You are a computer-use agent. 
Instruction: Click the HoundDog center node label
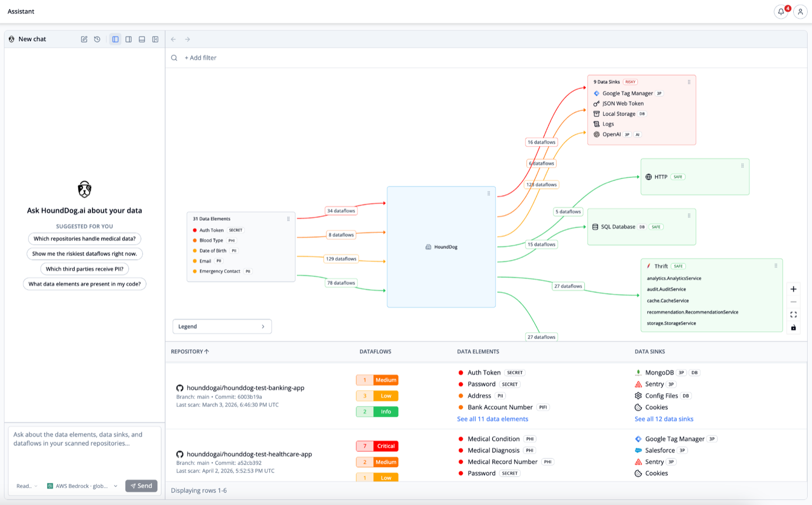click(441, 247)
